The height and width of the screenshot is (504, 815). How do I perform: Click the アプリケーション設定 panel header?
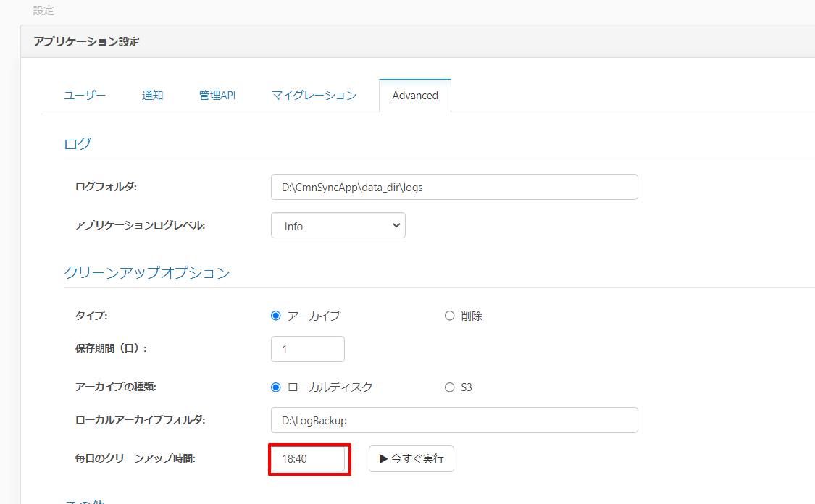86,42
